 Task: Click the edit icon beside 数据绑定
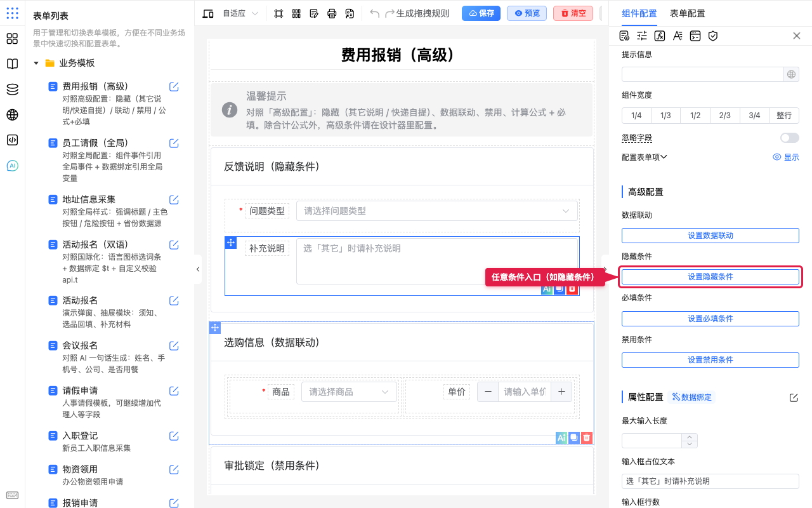coord(794,398)
